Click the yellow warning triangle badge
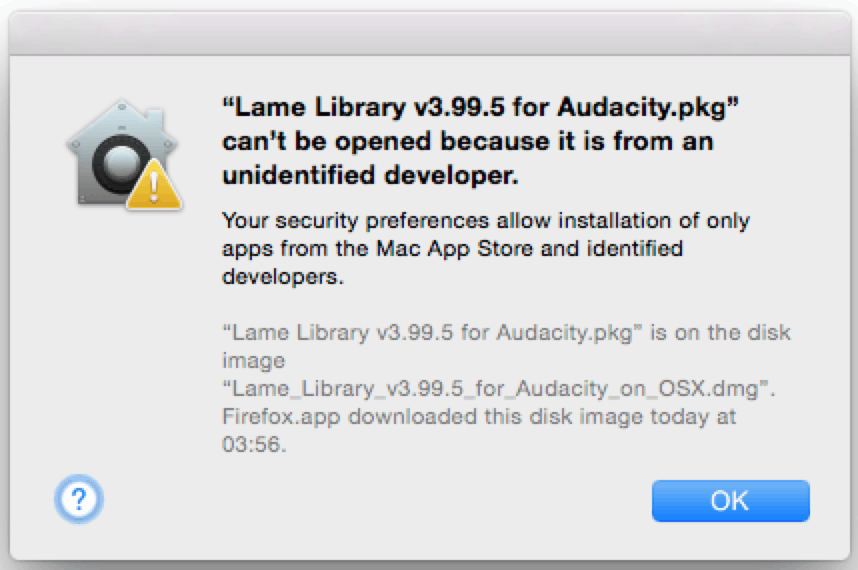 (x=154, y=186)
